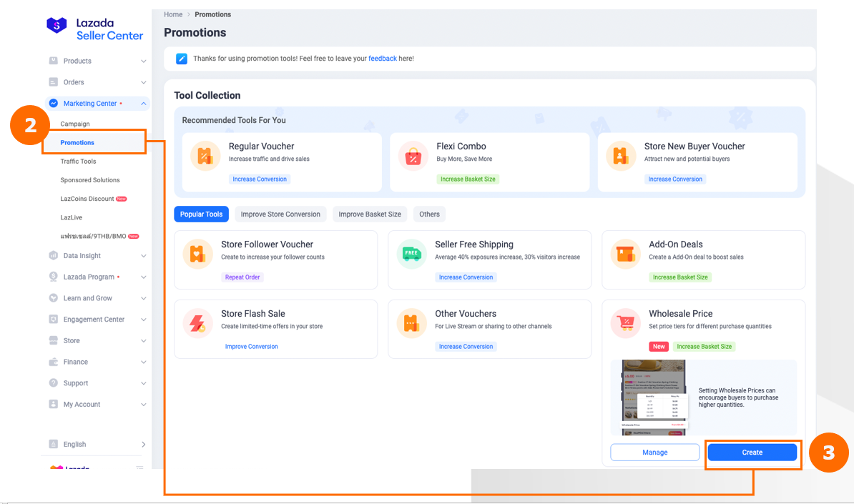Click the Marketing Center megaphone icon
The width and height of the screenshot is (854, 504).
click(54, 104)
